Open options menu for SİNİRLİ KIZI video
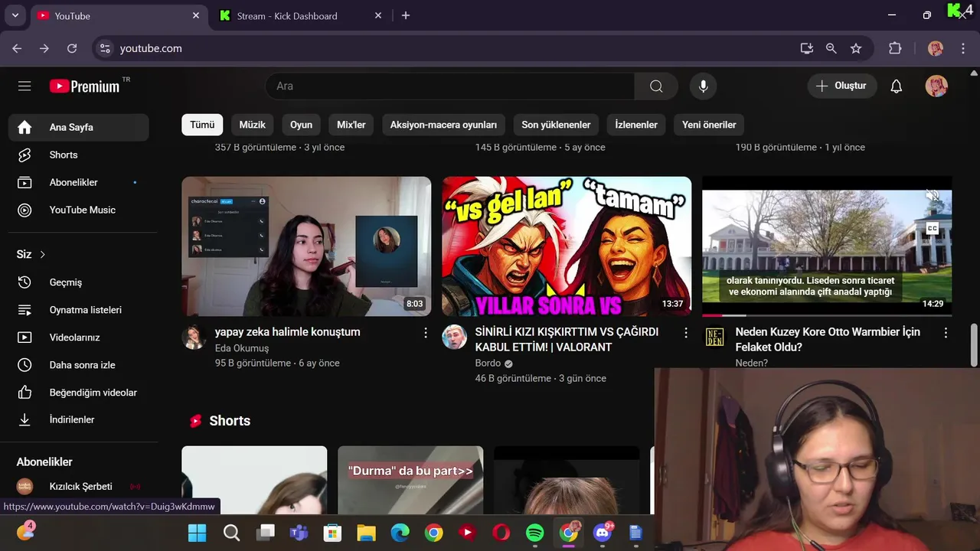This screenshot has width=980, height=551. point(686,333)
